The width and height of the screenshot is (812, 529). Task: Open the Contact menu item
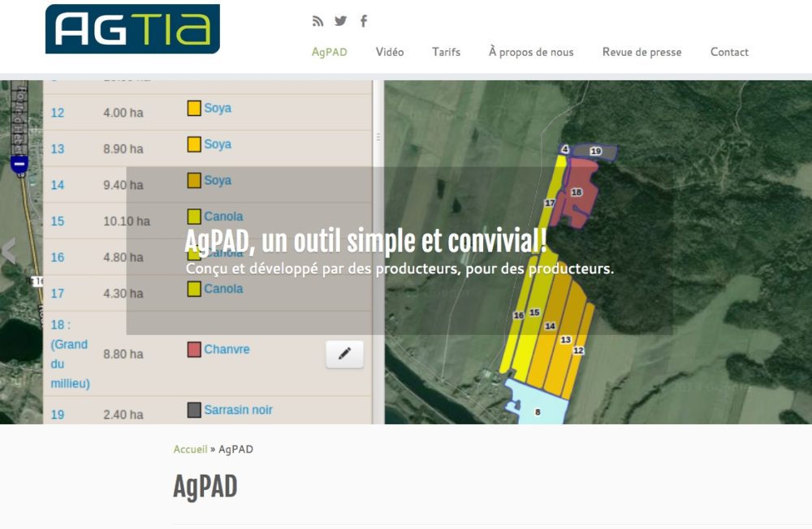[729, 52]
